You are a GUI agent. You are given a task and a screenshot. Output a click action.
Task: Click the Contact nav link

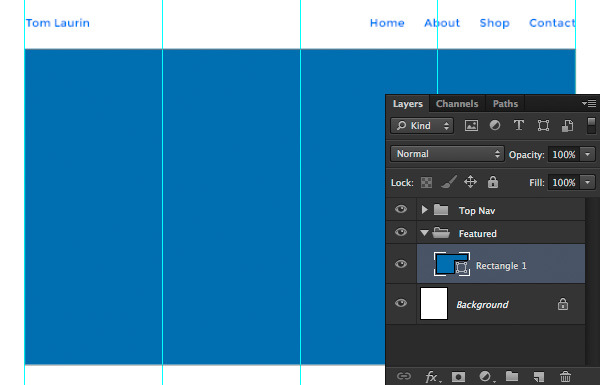pos(552,23)
